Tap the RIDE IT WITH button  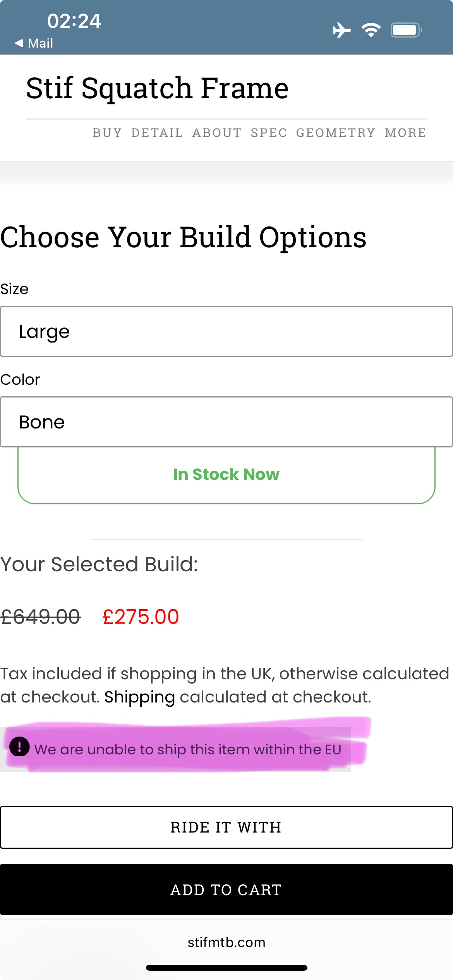point(226,828)
